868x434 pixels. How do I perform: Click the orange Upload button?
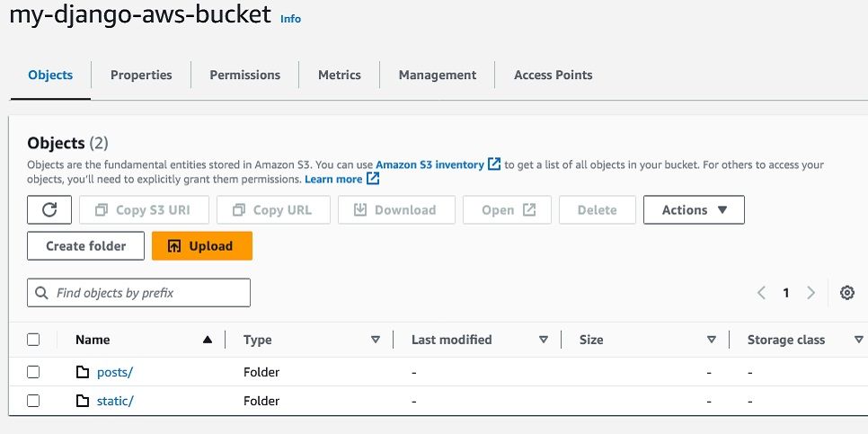click(201, 246)
